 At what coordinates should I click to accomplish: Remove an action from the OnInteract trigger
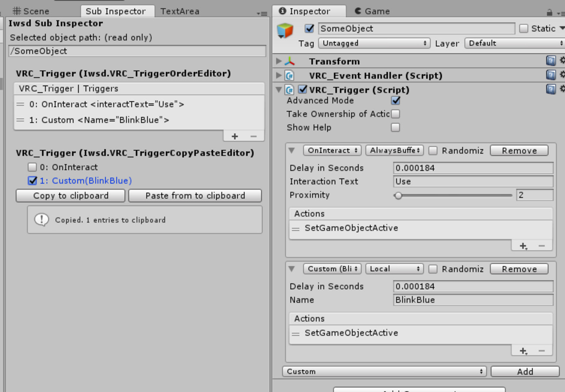pos(542,246)
